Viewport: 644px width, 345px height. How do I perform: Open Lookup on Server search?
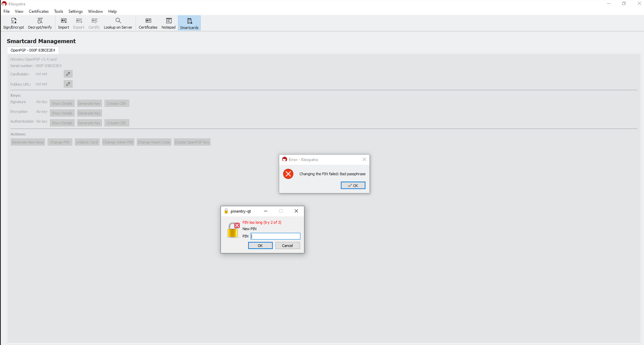tap(118, 23)
